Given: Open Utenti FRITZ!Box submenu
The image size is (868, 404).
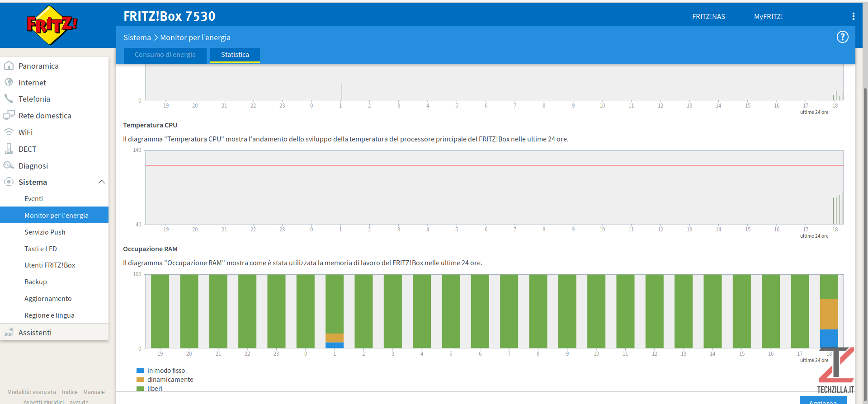Looking at the screenshot, I should (54, 265).
